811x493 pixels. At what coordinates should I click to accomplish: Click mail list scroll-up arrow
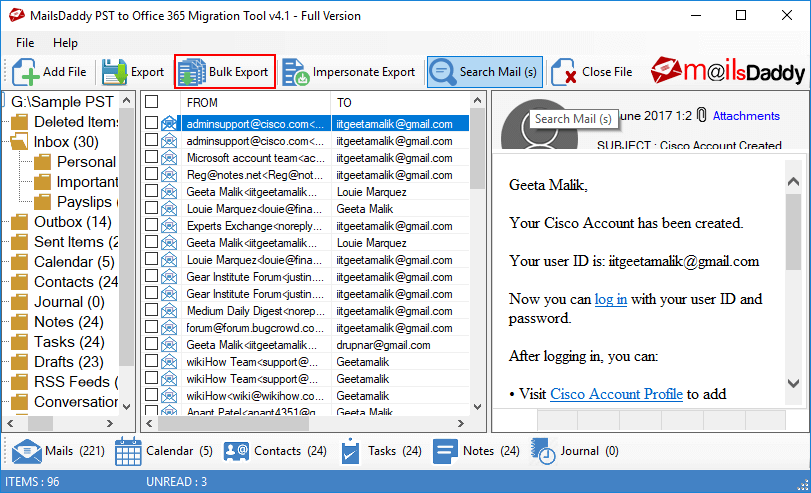click(x=477, y=100)
